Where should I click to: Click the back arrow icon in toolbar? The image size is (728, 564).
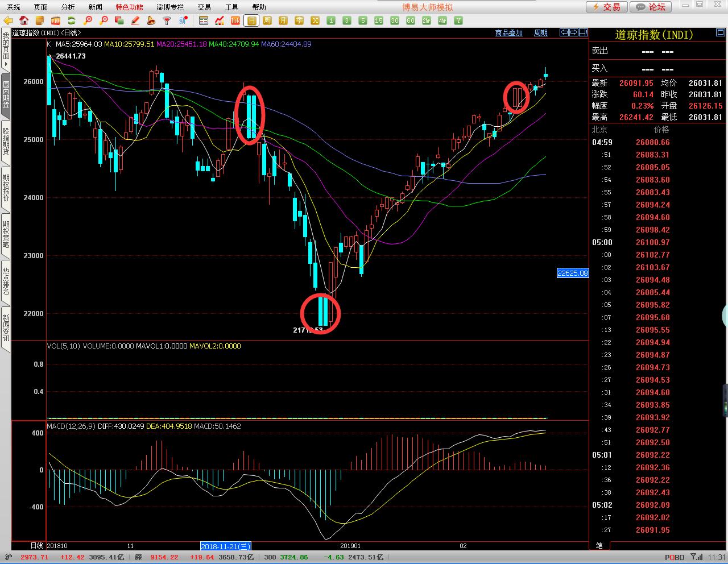[8, 20]
